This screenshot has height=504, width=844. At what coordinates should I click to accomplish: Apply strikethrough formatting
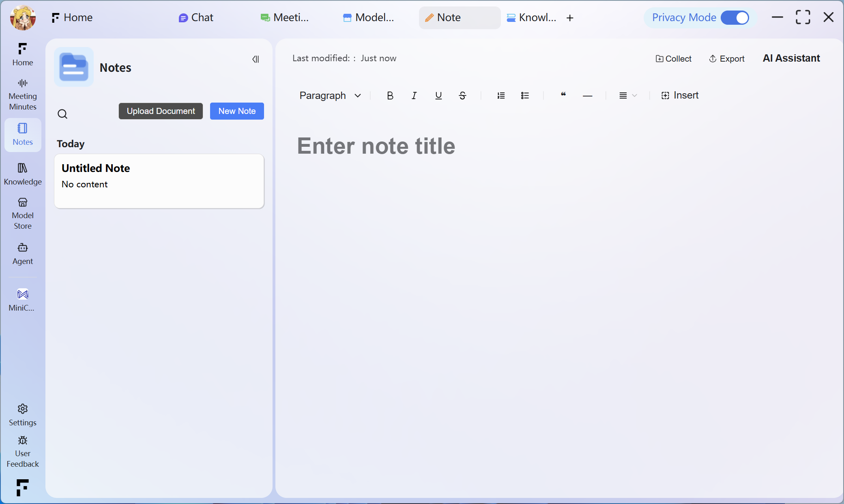pos(462,95)
